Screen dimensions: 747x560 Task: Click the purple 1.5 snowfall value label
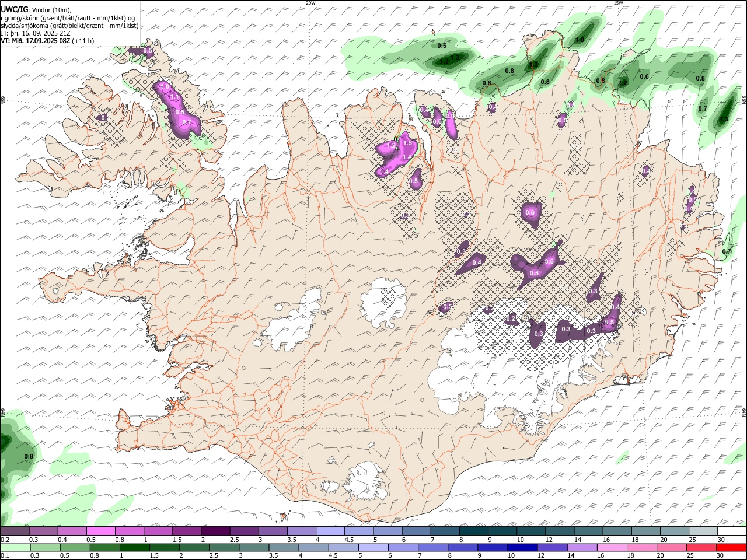click(x=407, y=143)
